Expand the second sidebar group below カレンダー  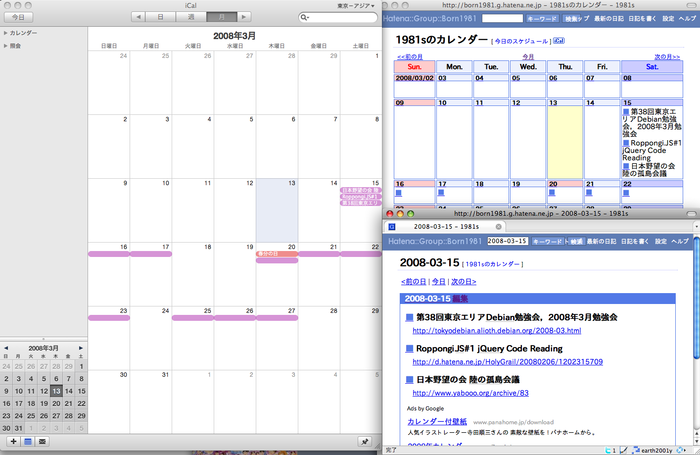pos(5,46)
